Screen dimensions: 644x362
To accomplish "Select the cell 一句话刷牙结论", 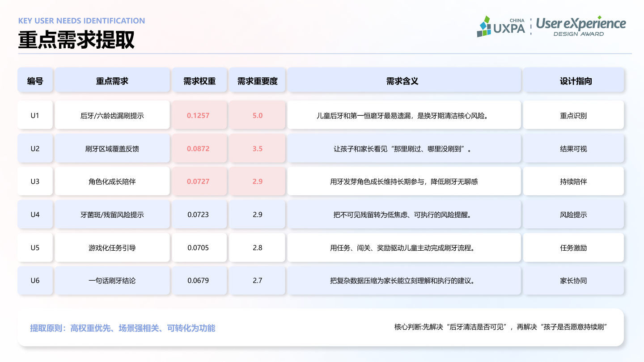I will point(112,281).
